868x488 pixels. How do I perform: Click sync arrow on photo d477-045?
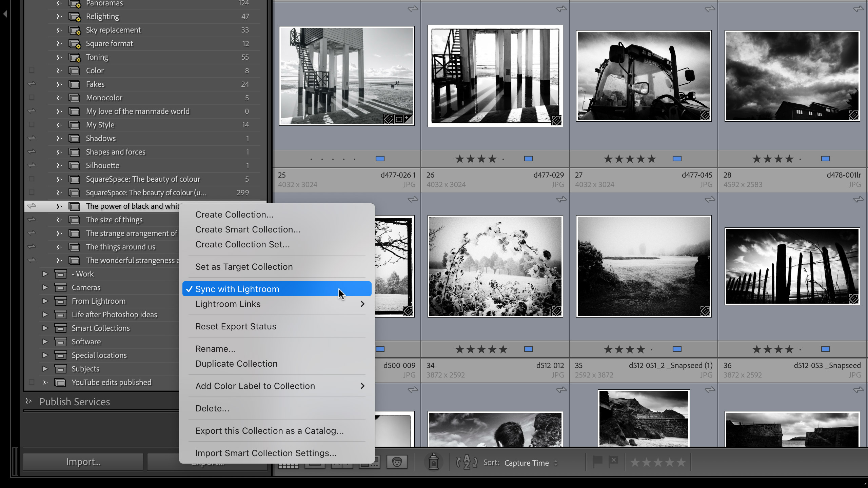point(710,9)
